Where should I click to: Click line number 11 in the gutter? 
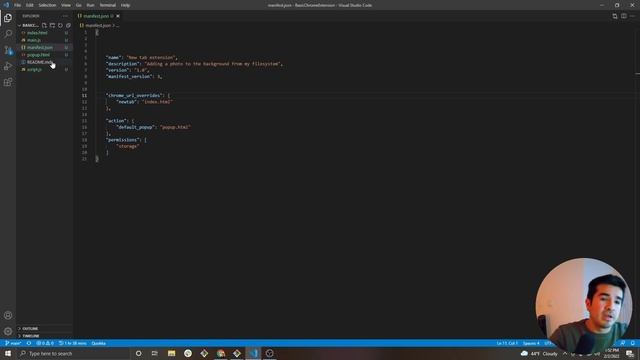click(84, 96)
